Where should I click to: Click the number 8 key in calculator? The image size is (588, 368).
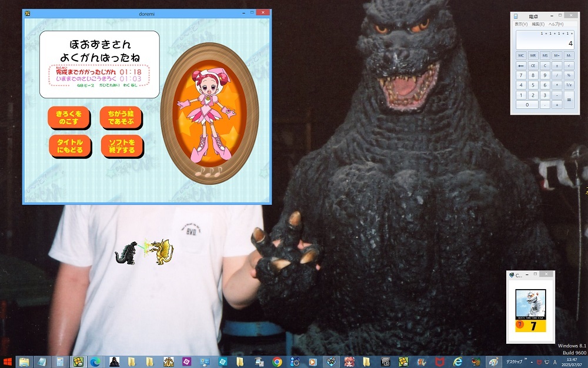click(533, 75)
